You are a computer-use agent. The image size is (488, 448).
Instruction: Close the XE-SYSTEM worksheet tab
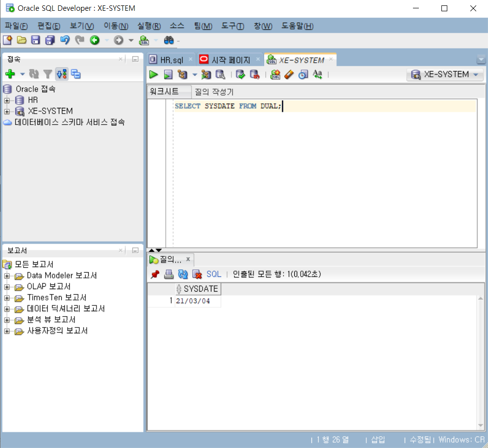331,59
